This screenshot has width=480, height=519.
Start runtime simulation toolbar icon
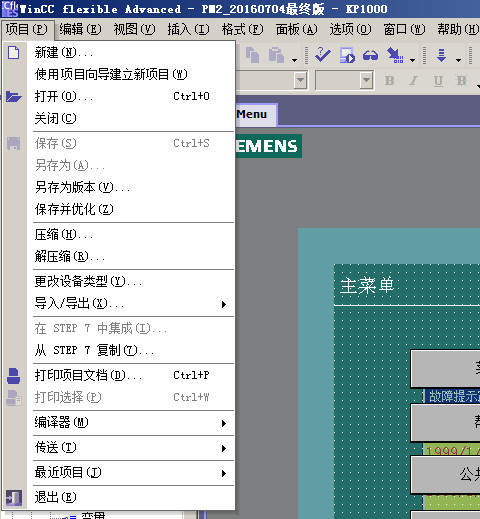click(347, 55)
